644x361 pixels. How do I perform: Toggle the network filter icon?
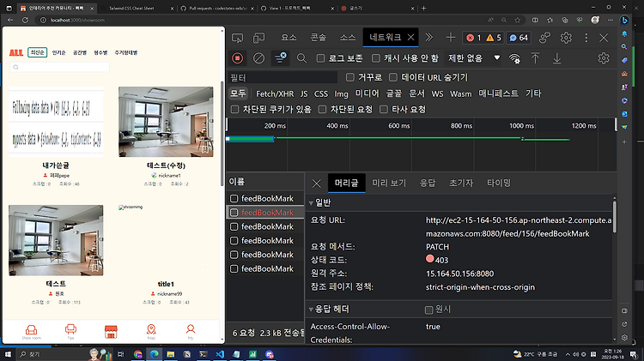(281, 58)
